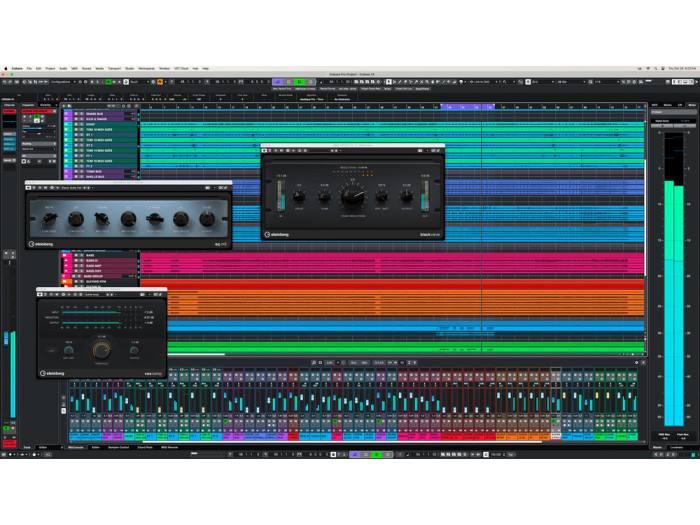Click the purple locator range in the ruler
This screenshot has height=525, width=700.
pyautogui.click(x=466, y=106)
